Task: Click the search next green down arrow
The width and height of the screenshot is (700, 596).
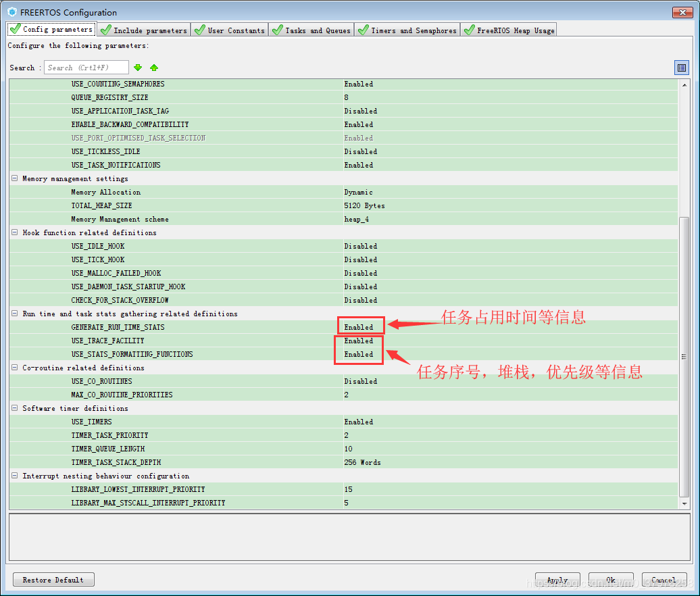Action: pyautogui.click(x=138, y=68)
